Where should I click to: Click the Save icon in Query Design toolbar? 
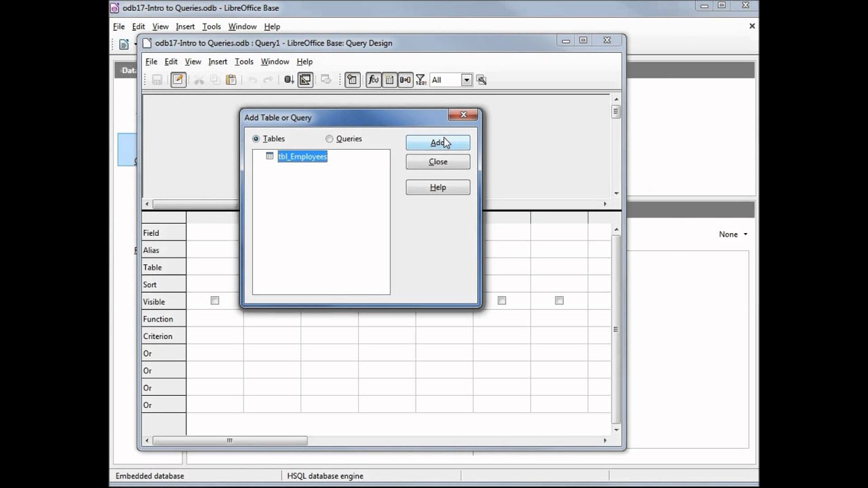(157, 80)
